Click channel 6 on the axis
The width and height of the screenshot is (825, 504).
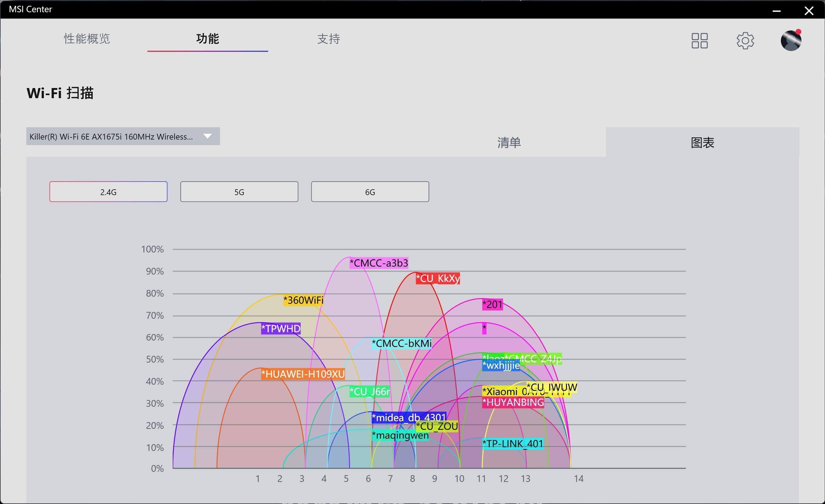[x=368, y=479]
